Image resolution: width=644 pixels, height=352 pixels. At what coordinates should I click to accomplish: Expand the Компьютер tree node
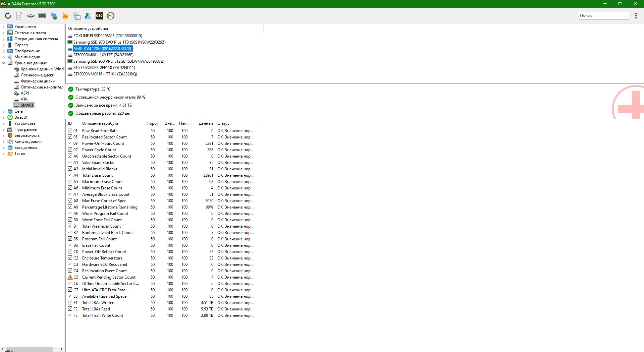pos(4,27)
